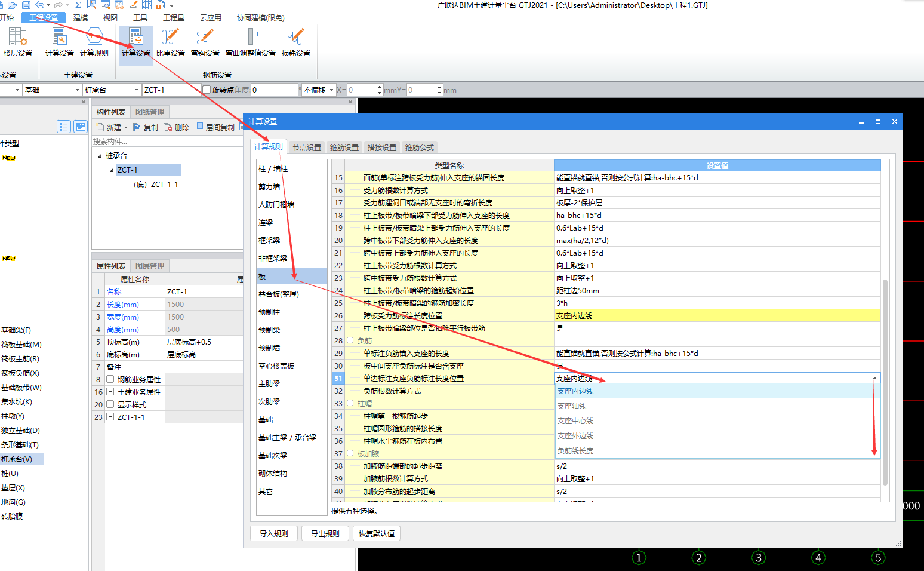This screenshot has width=924, height=571.
Task: Click the save icon in quick access bar
Action: click(x=26, y=5)
